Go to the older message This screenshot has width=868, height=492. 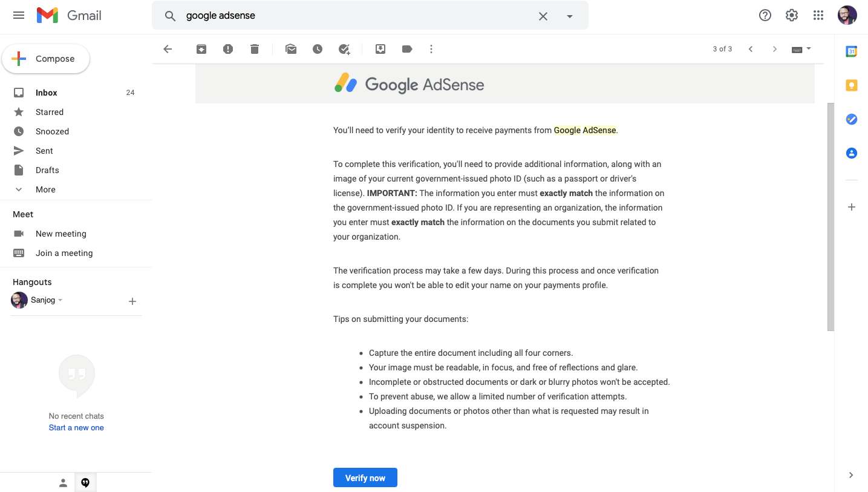[775, 49]
